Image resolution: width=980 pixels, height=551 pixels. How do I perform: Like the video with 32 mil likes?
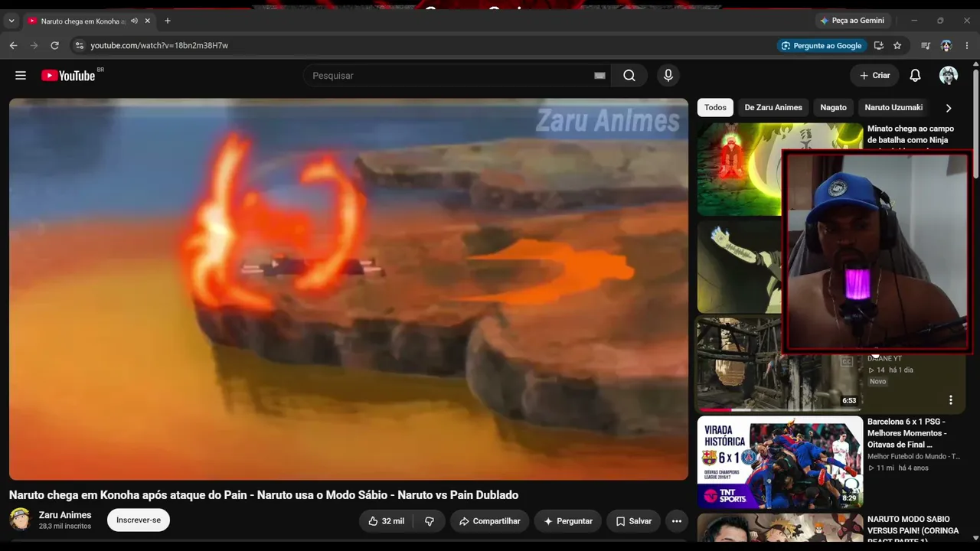click(x=387, y=521)
